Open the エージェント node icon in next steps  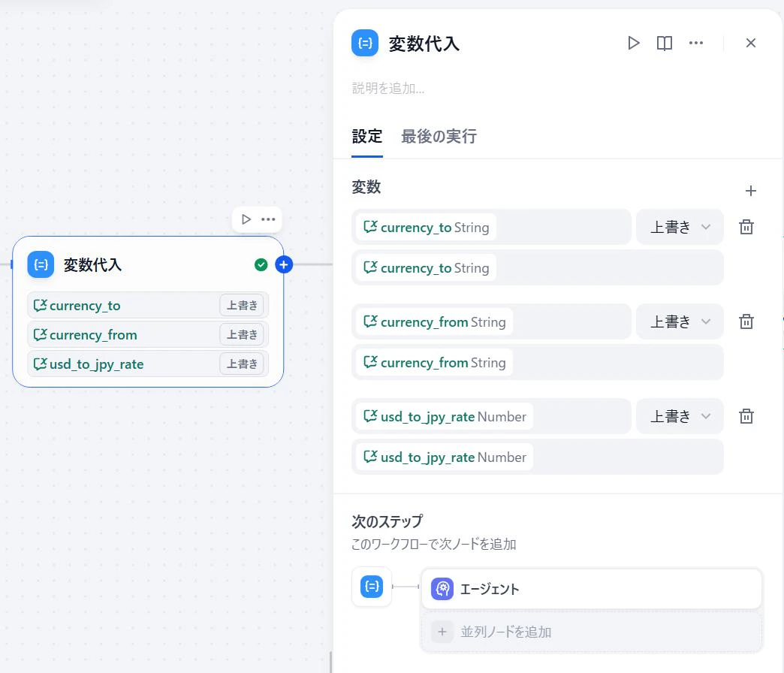coord(442,589)
